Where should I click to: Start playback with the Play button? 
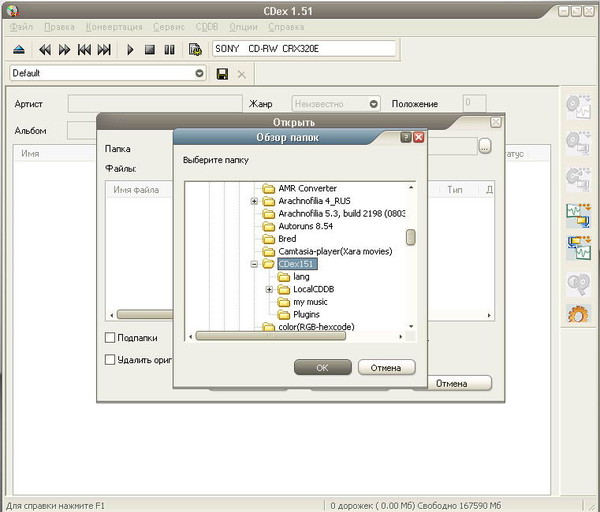point(130,50)
